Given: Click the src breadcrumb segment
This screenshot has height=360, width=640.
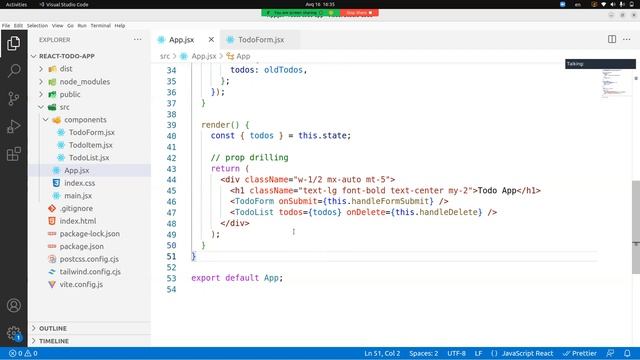Looking at the screenshot, I should pyautogui.click(x=164, y=56).
